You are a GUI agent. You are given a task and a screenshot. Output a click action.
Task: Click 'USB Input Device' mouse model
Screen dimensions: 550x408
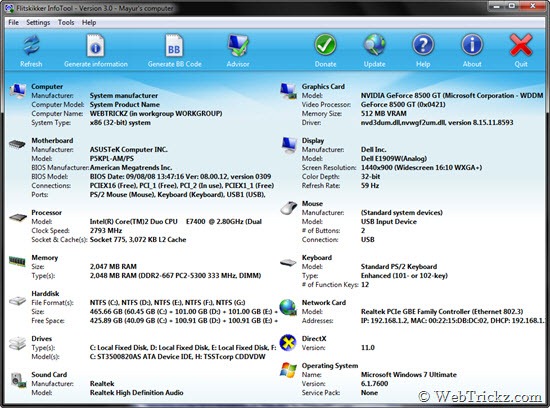[x=389, y=222]
